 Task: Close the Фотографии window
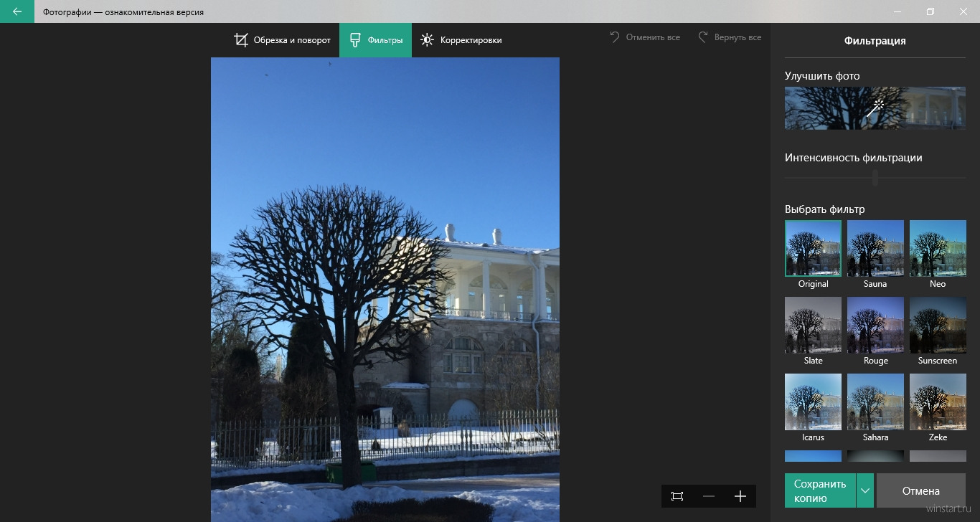[x=963, y=11]
